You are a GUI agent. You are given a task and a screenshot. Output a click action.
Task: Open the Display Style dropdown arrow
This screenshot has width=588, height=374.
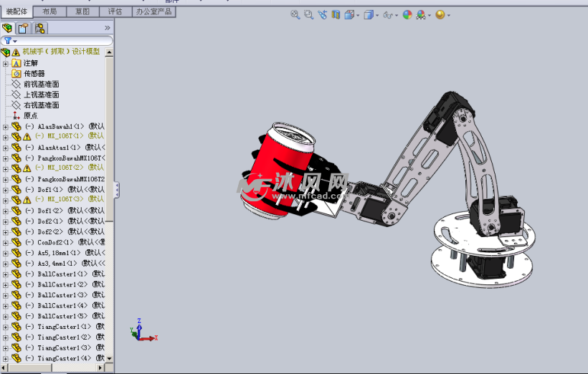pos(377,15)
